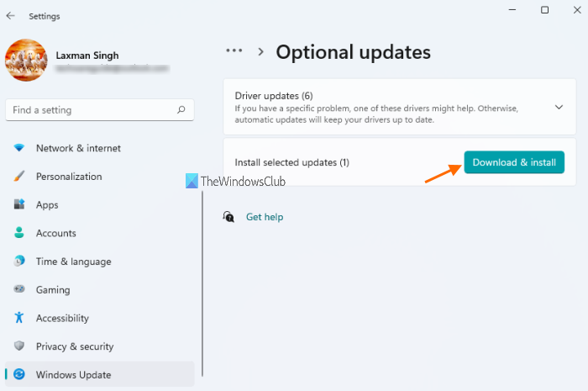
Task: Open the Get help link
Action: pyautogui.click(x=265, y=217)
